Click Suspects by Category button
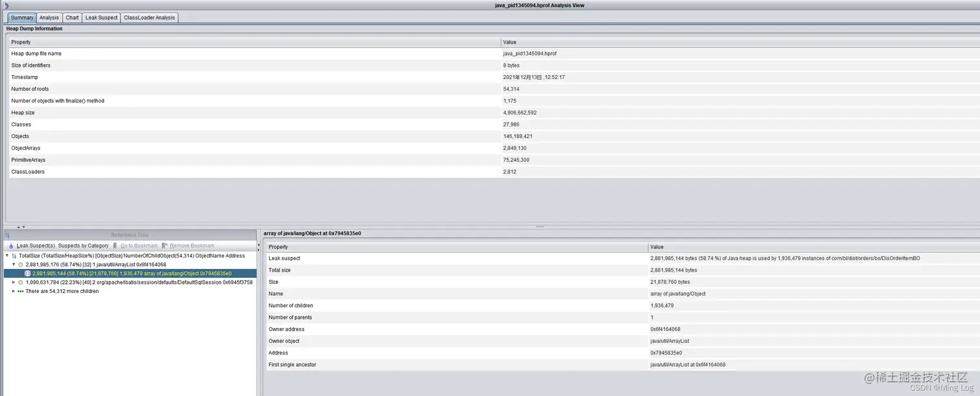 point(84,246)
